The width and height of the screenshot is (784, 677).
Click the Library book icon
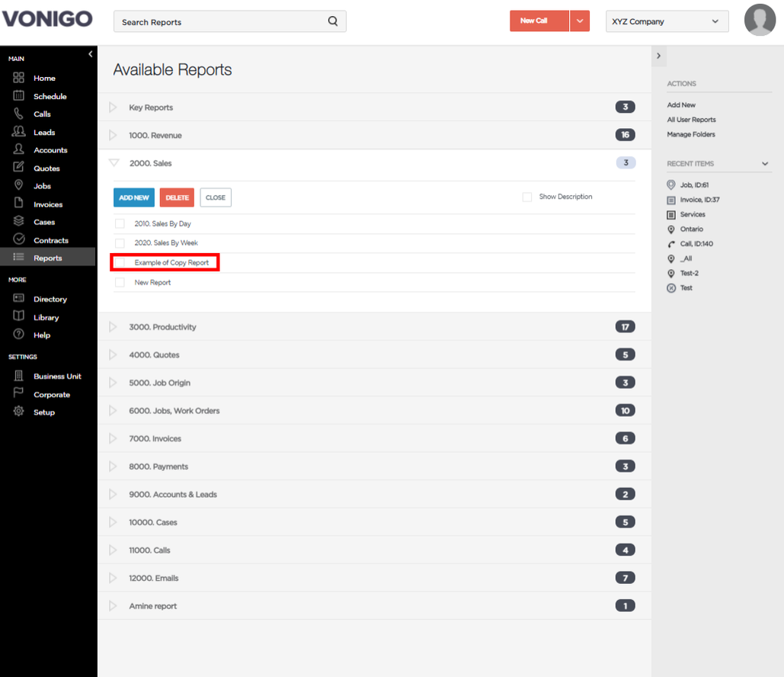[x=18, y=316]
